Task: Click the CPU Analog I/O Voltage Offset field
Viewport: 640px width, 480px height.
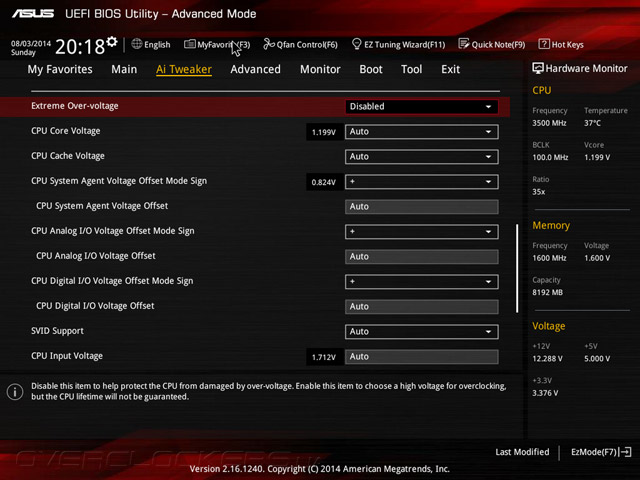Action: [422, 257]
